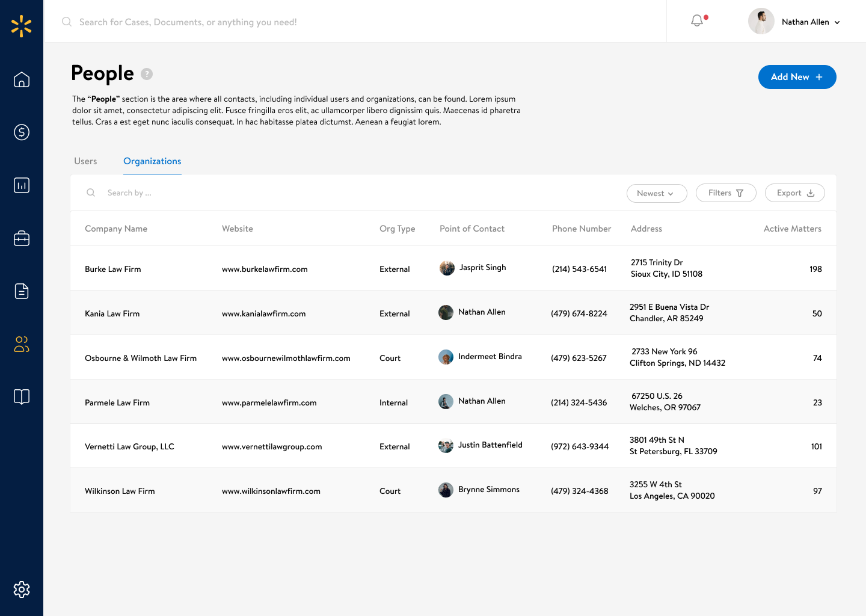
Task: Click Jasprit Singh's contact avatar
Action: click(x=447, y=268)
